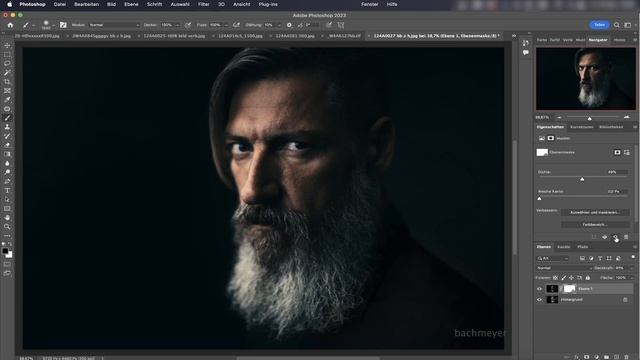Image resolution: width=640 pixels, height=360 pixels.
Task: Create a new layer icon
Action: [x=616, y=357]
